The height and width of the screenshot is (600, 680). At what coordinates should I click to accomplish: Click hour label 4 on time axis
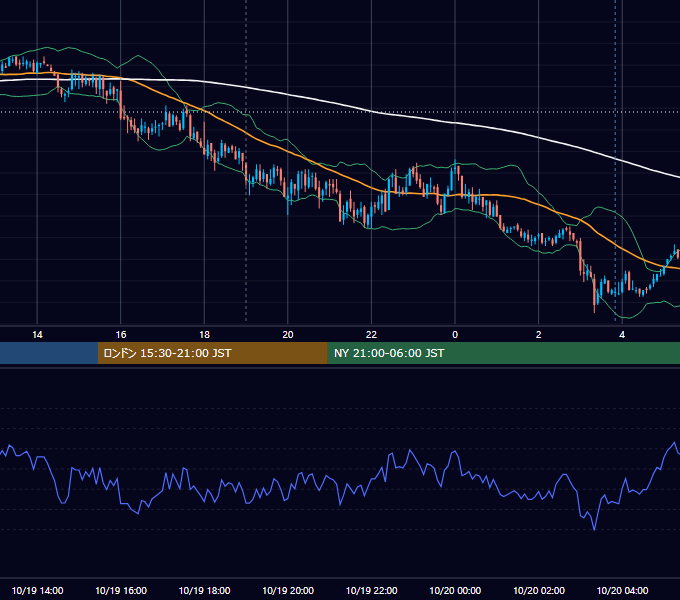(x=622, y=335)
